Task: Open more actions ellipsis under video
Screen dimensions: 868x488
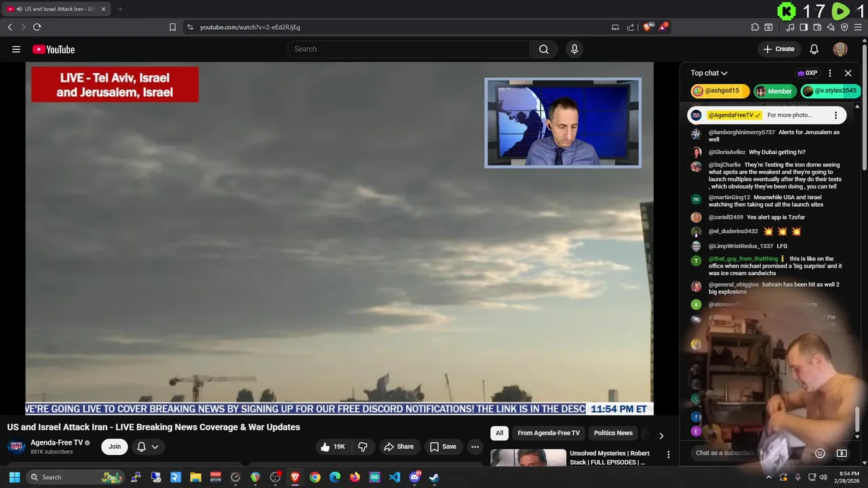Action: click(x=475, y=447)
